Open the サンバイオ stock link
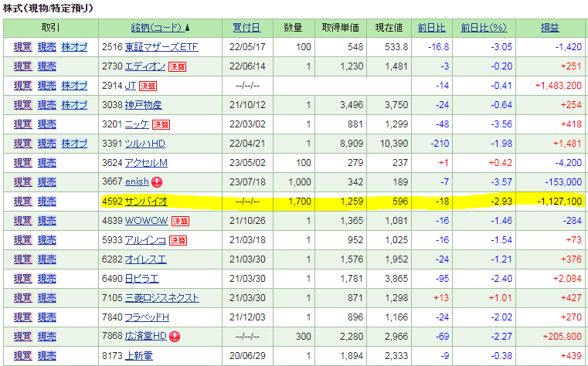Screen dimensions: 588x366 point(146,202)
